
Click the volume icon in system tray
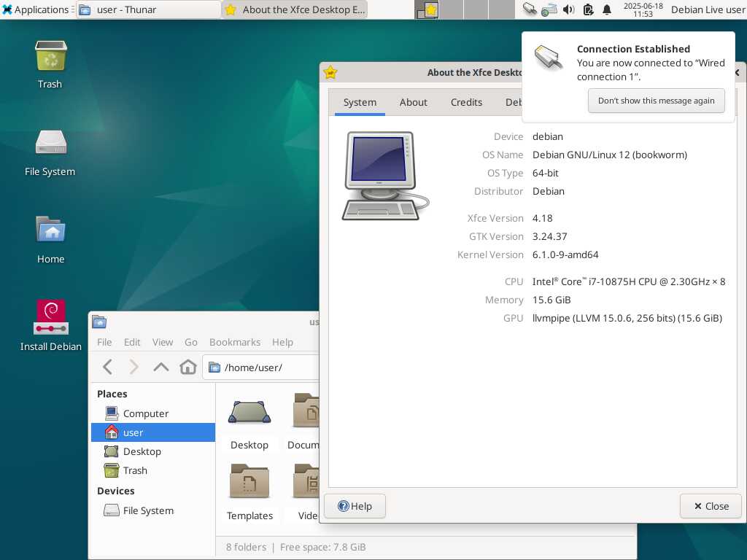coord(569,9)
